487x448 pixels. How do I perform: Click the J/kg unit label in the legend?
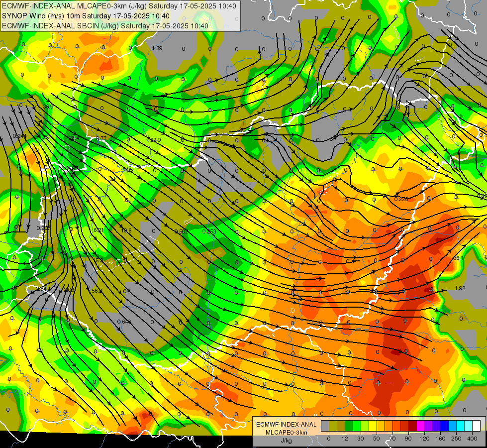click(286, 440)
